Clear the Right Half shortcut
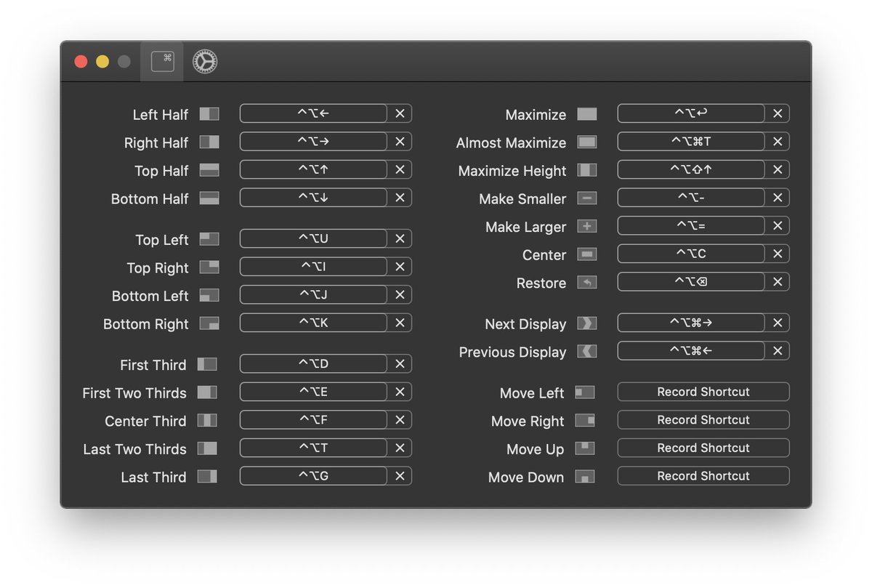This screenshot has height=588, width=872. (x=400, y=142)
